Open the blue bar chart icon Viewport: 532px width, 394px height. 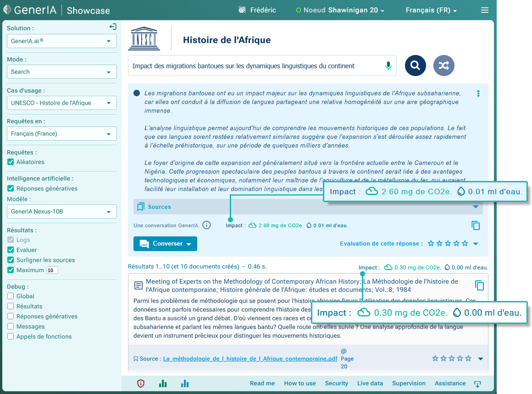[185, 383]
